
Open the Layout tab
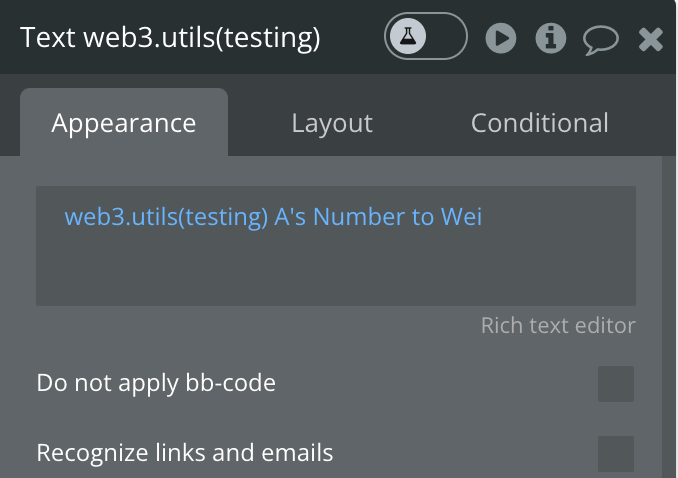(332, 123)
